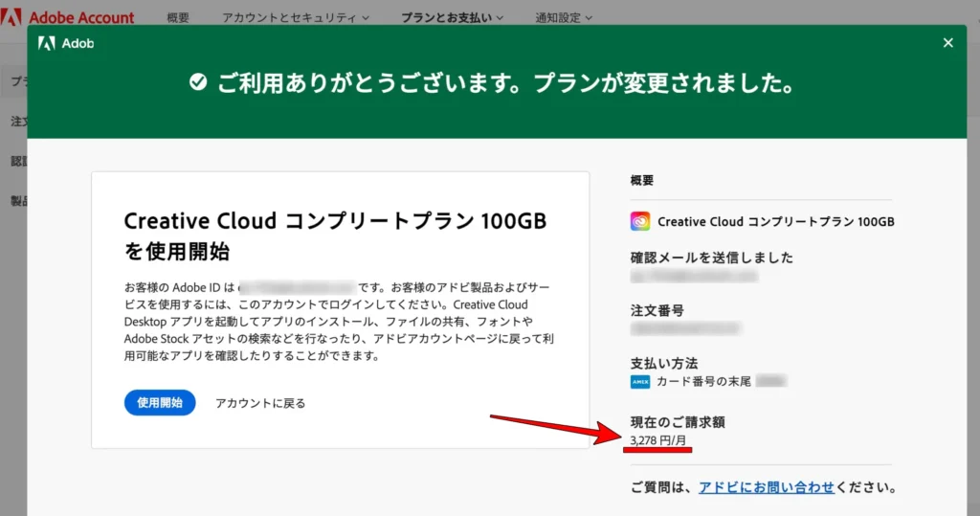Open the アドビにお問い合わせ link

(x=767, y=487)
